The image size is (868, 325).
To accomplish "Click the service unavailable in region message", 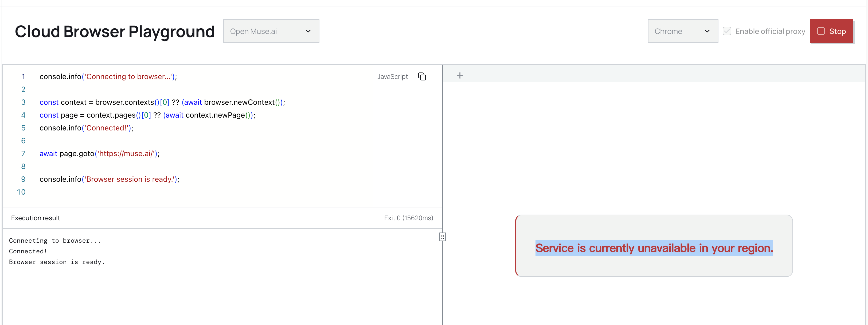I will pyautogui.click(x=654, y=248).
